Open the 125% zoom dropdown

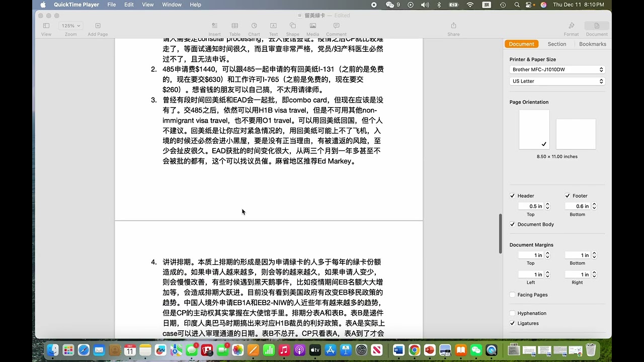pyautogui.click(x=70, y=26)
